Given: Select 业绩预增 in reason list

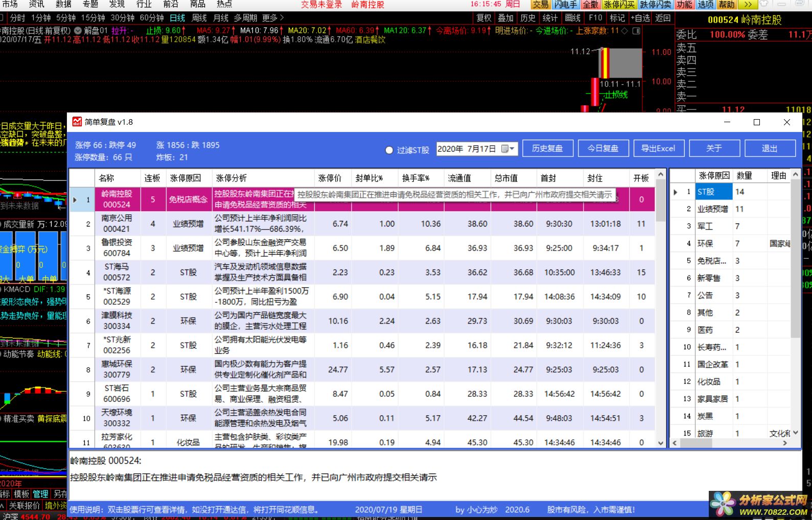Looking at the screenshot, I should (713, 209).
